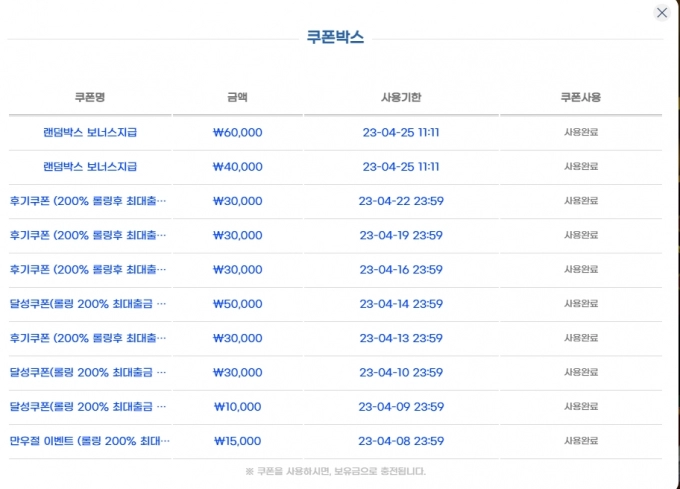Screen dimensions: 680x489
Task: Click the 쿠폰사용 column header
Action: [581, 98]
